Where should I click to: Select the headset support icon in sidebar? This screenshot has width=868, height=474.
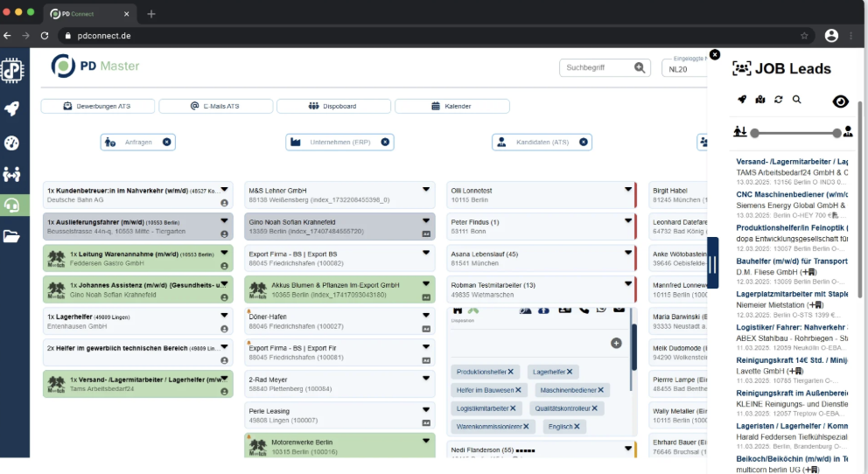pyautogui.click(x=12, y=205)
